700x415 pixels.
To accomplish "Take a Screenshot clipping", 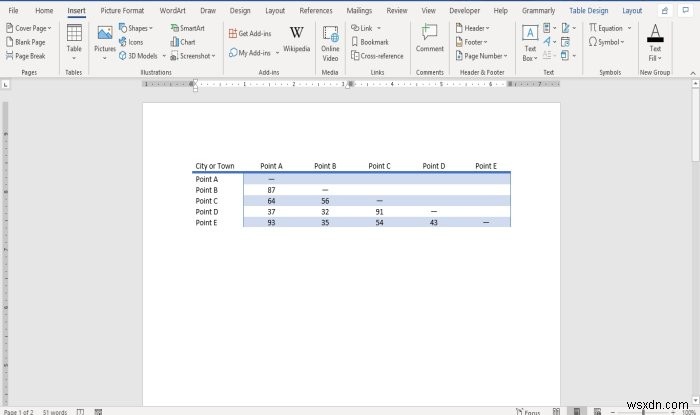I will point(192,56).
